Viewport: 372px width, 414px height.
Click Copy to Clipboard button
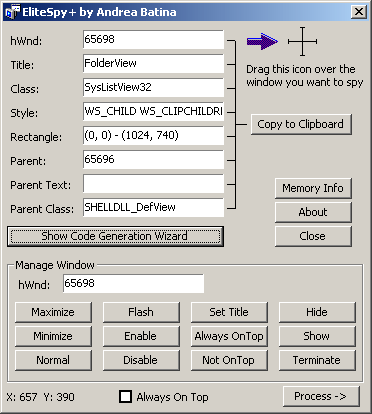point(301,124)
